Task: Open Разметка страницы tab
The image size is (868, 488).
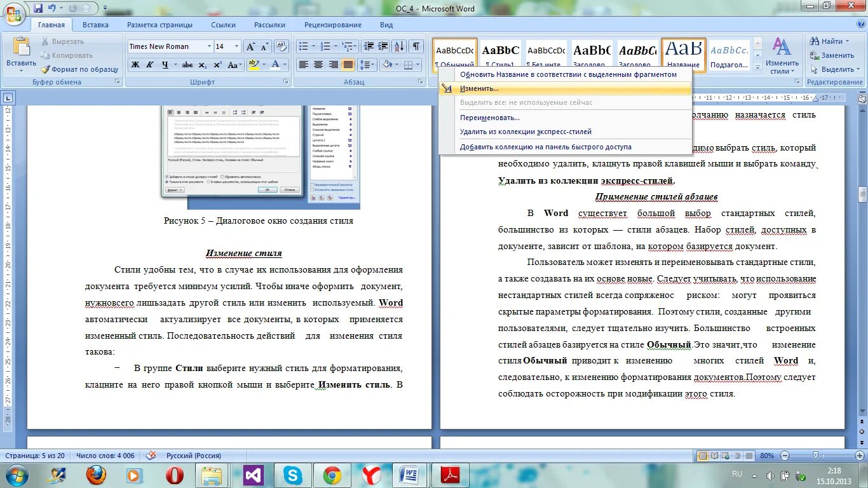Action: pyautogui.click(x=159, y=25)
